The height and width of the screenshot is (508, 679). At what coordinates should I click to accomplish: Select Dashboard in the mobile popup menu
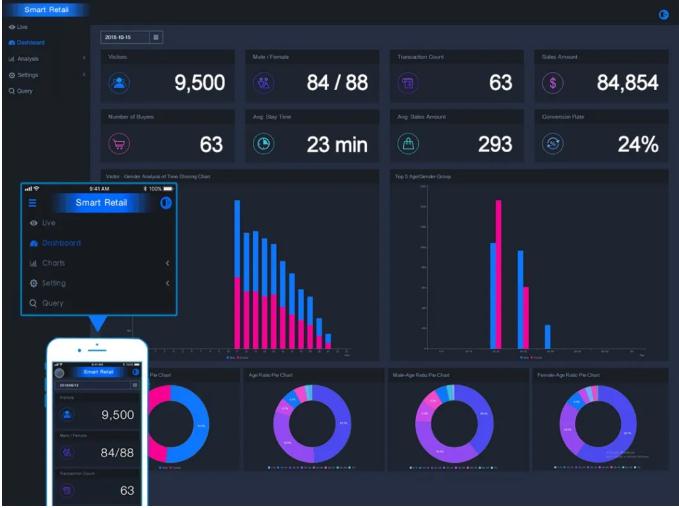coord(60,243)
